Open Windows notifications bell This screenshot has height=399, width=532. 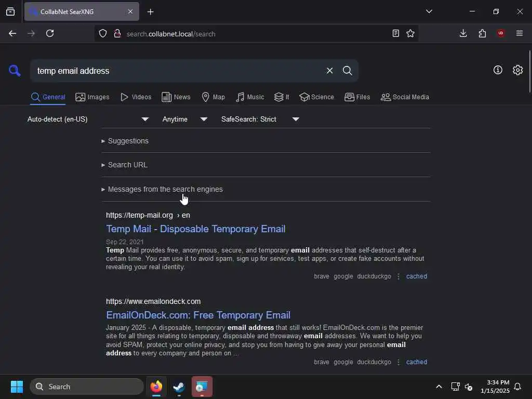tap(517, 387)
